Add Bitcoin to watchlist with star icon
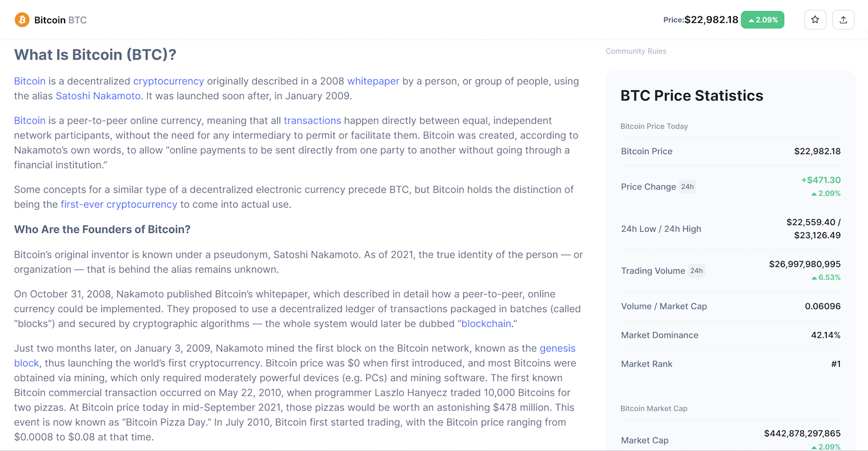 [815, 20]
